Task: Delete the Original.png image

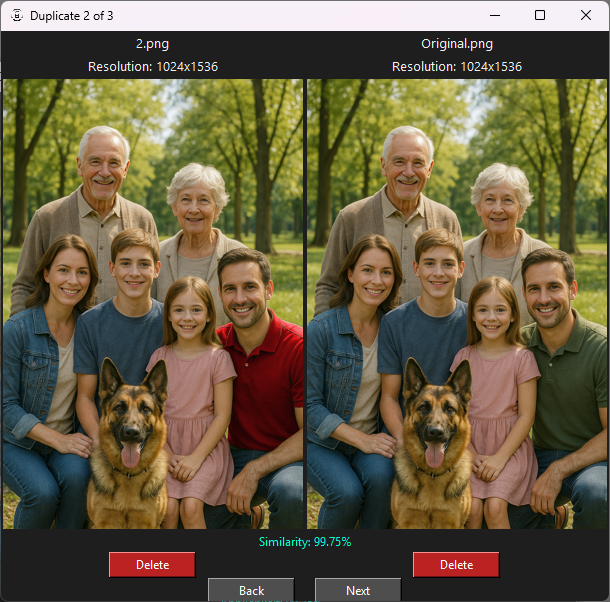Action: pyautogui.click(x=456, y=564)
